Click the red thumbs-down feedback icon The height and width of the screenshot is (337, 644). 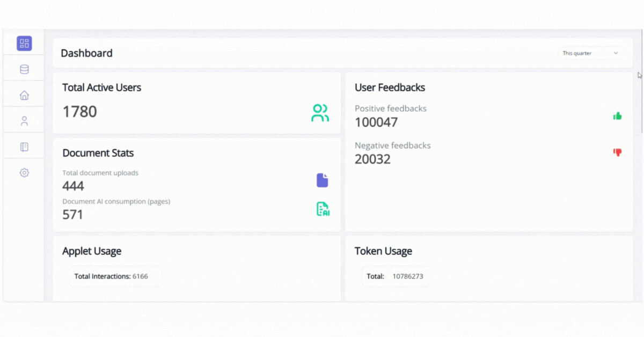click(x=617, y=152)
